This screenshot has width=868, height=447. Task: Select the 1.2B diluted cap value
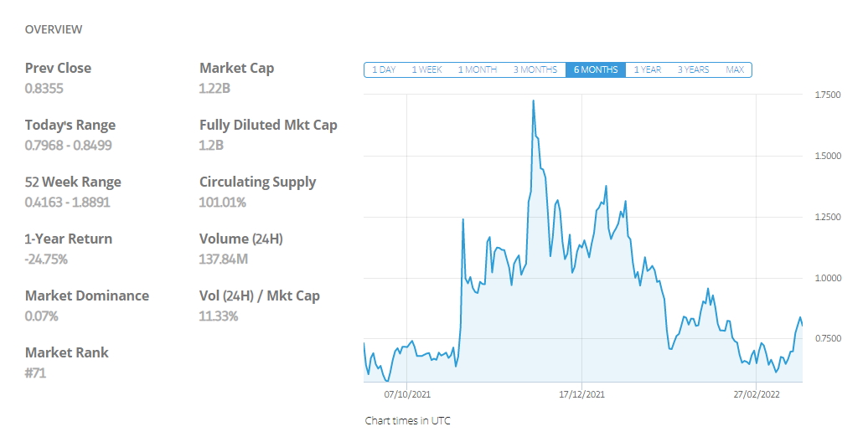(211, 146)
